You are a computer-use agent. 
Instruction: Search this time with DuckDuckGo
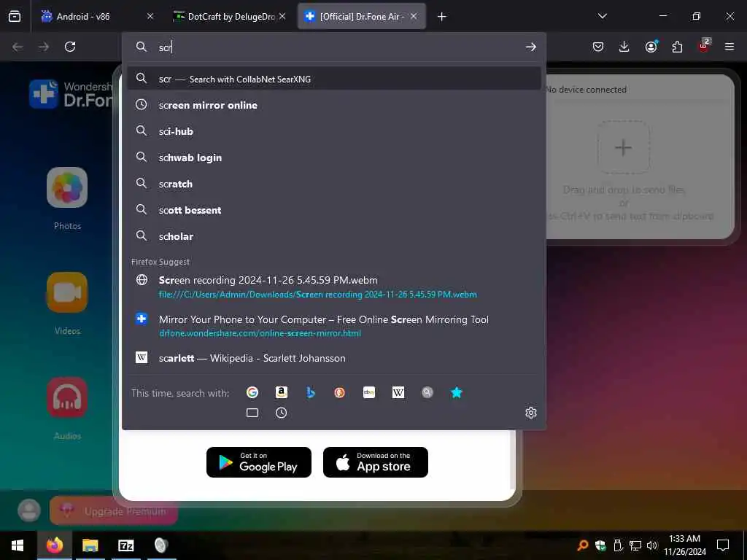point(340,392)
